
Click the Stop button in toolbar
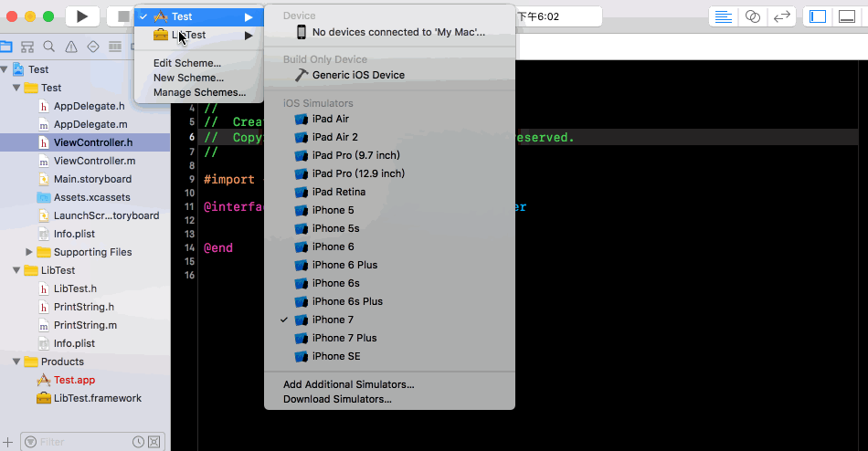click(123, 16)
